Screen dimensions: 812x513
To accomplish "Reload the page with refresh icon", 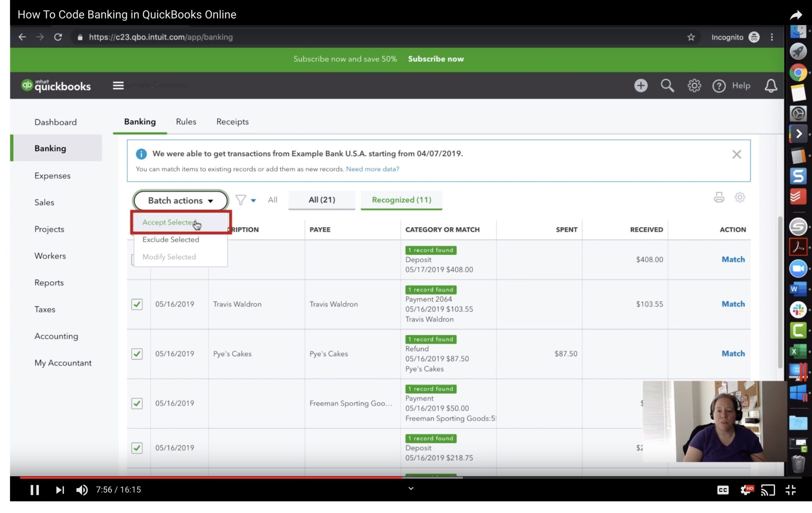I will click(x=58, y=37).
